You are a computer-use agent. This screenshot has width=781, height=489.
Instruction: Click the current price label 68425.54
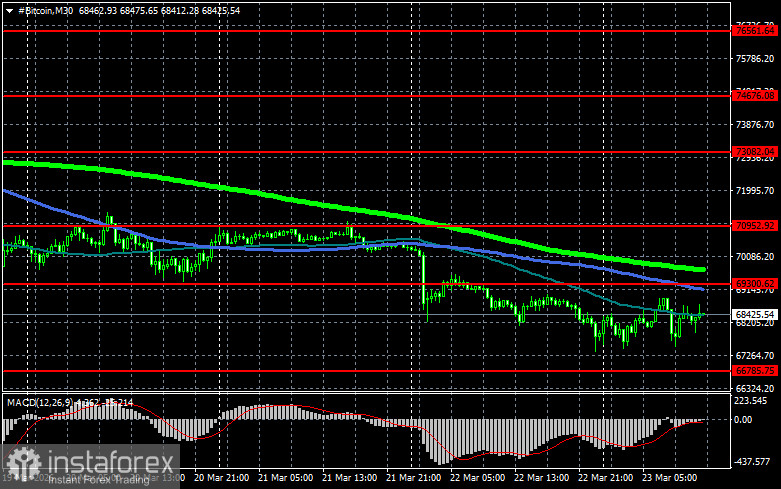tap(755, 315)
